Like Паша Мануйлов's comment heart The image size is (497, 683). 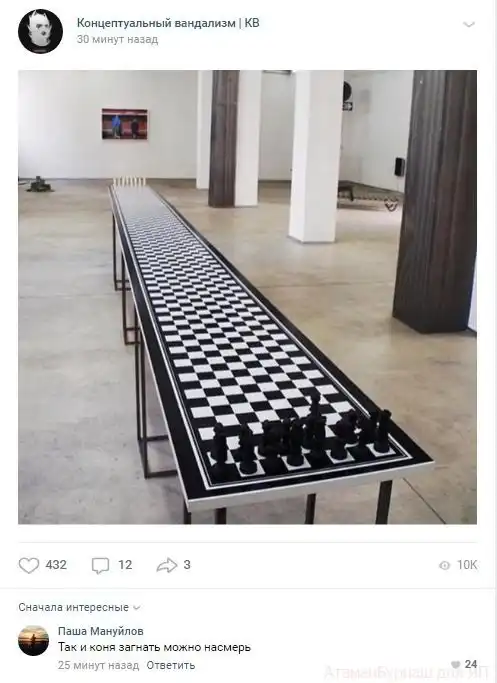[456, 664]
